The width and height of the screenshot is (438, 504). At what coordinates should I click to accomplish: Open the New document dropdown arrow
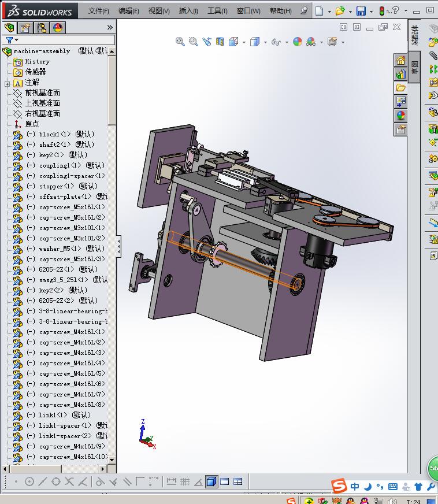tap(329, 12)
